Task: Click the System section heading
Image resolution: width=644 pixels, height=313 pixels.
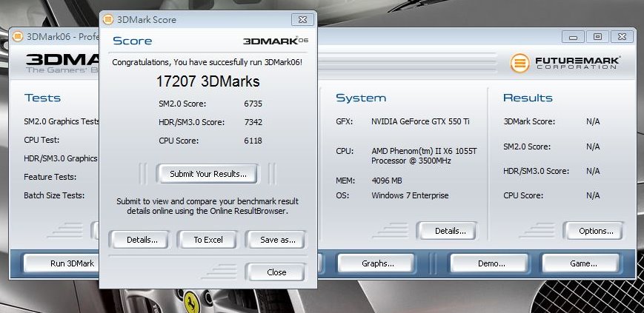Action: coord(361,98)
